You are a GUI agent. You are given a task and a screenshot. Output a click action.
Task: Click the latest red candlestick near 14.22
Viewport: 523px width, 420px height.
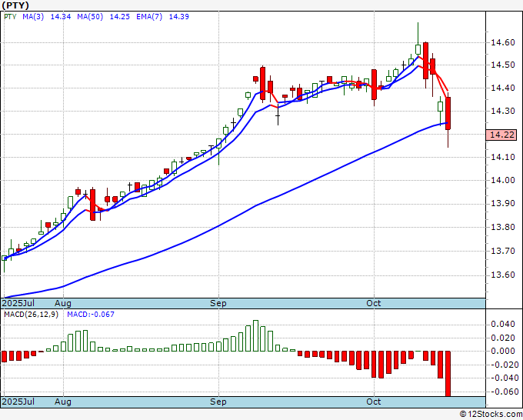click(x=448, y=113)
